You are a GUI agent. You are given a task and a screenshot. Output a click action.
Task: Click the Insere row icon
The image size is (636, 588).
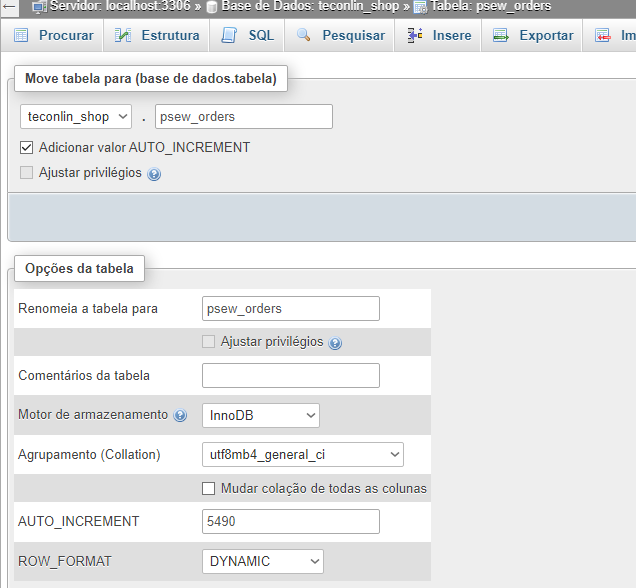pyautogui.click(x=415, y=36)
